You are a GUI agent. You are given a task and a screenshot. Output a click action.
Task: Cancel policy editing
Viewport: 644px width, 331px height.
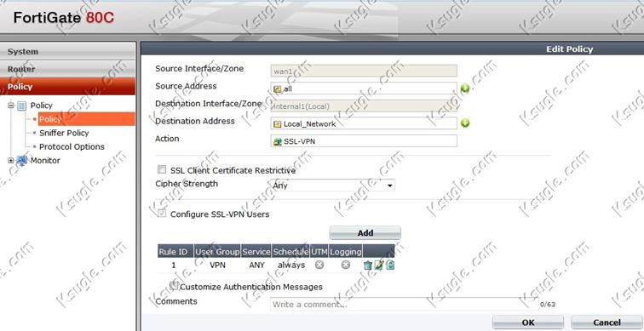pyautogui.click(x=607, y=322)
